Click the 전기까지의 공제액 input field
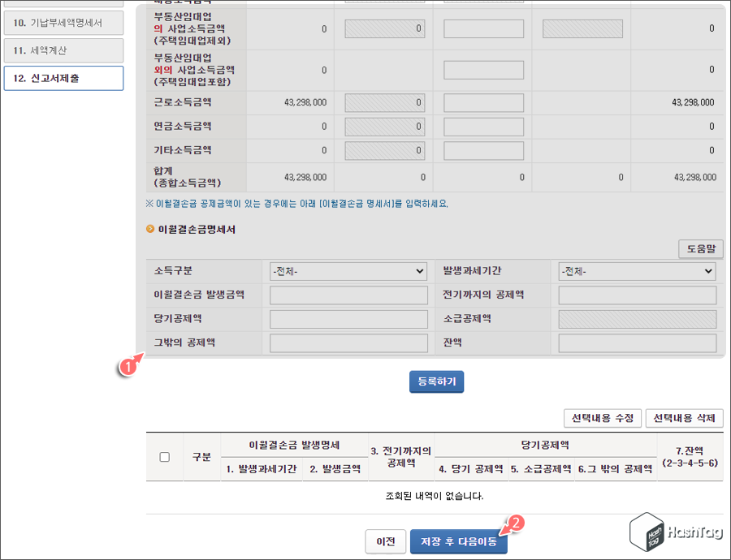Screen dimensions: 731x560 click(x=637, y=295)
